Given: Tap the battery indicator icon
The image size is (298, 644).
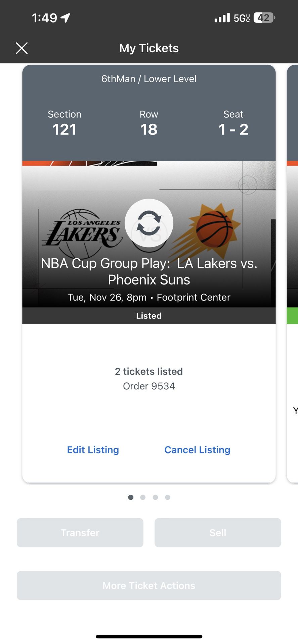Looking at the screenshot, I should [x=264, y=17].
